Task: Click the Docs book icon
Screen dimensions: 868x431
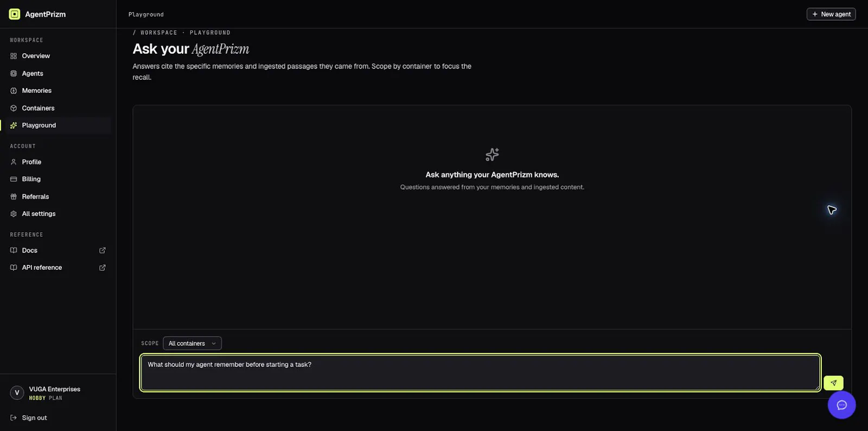Action: click(x=14, y=250)
